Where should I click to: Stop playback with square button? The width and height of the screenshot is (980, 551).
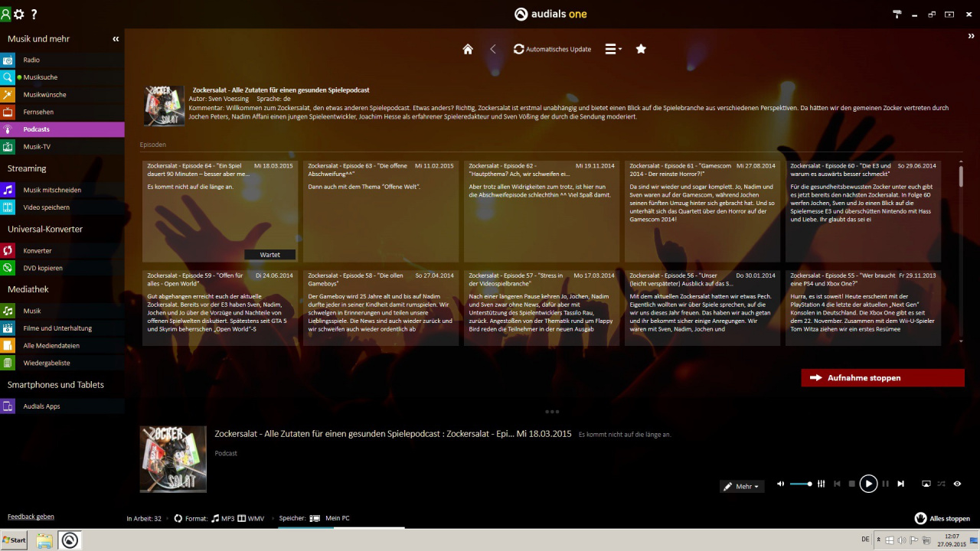(852, 484)
